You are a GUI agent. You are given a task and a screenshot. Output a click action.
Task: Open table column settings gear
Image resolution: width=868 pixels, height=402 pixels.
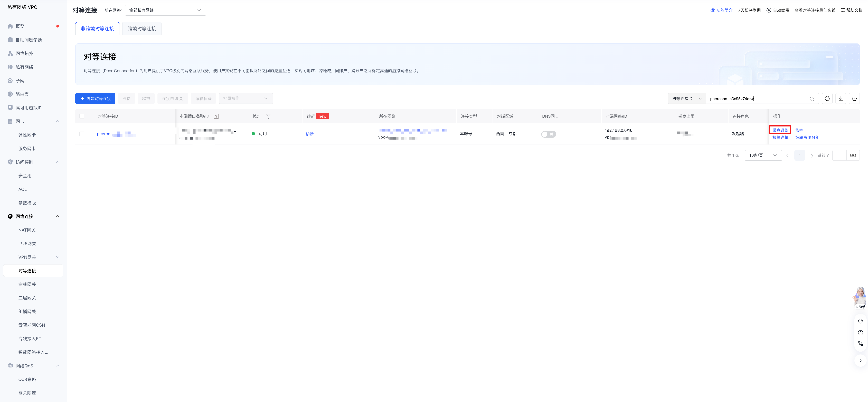[854, 98]
